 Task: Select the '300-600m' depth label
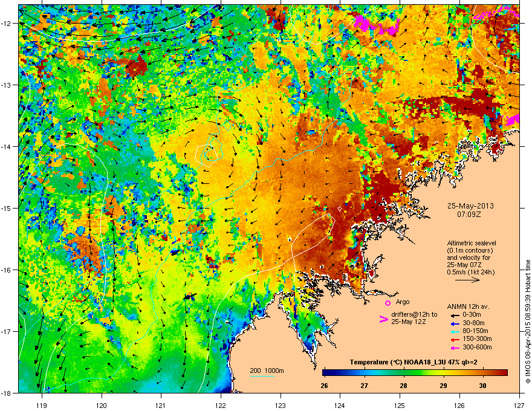pyautogui.click(x=477, y=347)
